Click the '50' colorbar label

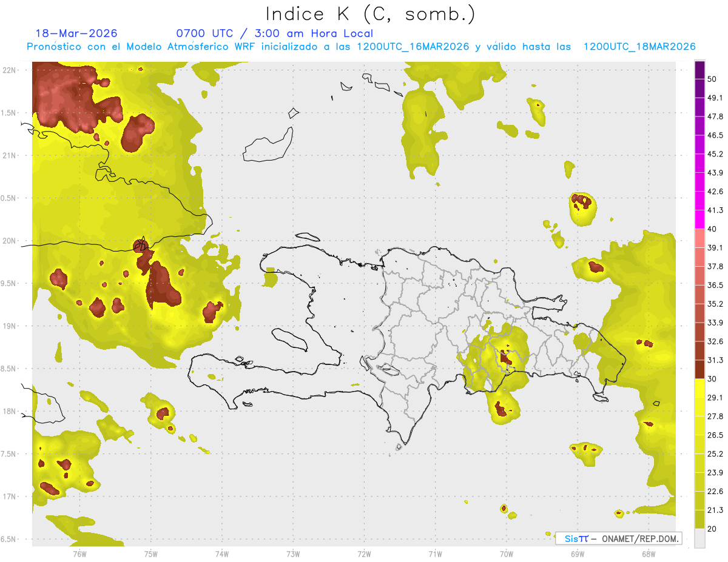[x=712, y=79]
